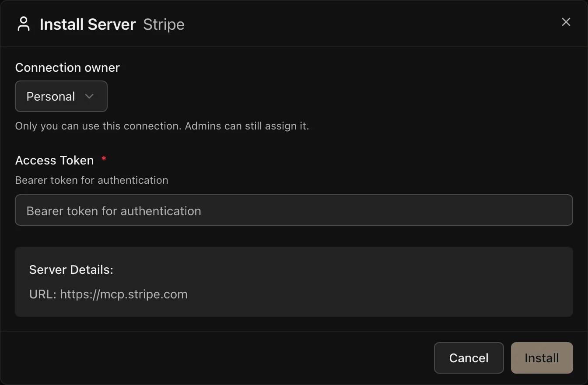Image resolution: width=588 pixels, height=385 pixels.
Task: Click the URL https://mcp.stripe.com text
Action: pyautogui.click(x=108, y=294)
